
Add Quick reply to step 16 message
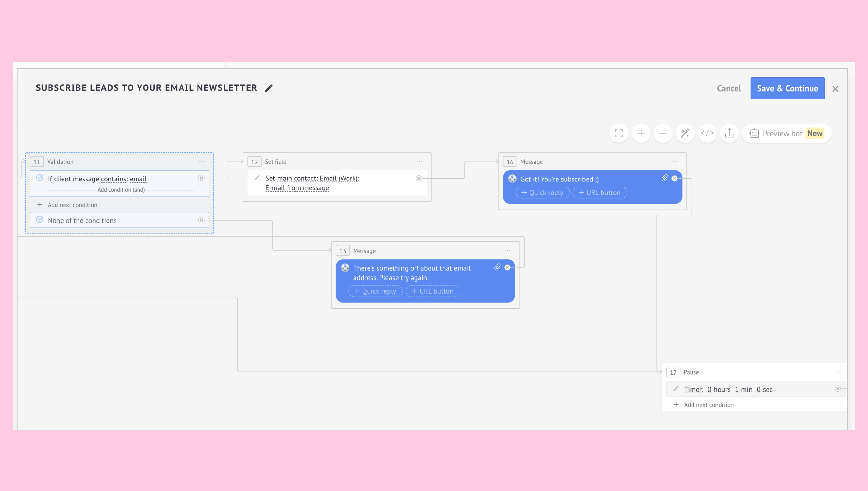coord(543,193)
